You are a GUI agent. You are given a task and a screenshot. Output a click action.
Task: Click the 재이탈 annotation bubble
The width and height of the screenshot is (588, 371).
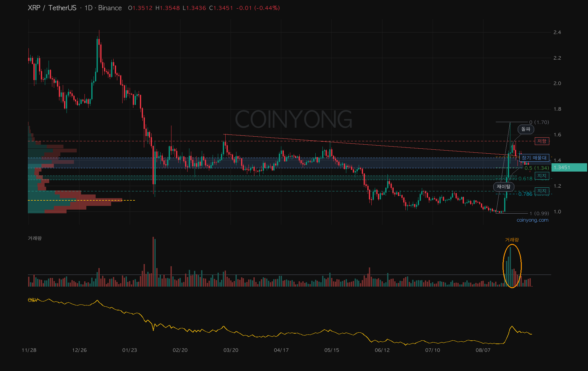point(504,186)
